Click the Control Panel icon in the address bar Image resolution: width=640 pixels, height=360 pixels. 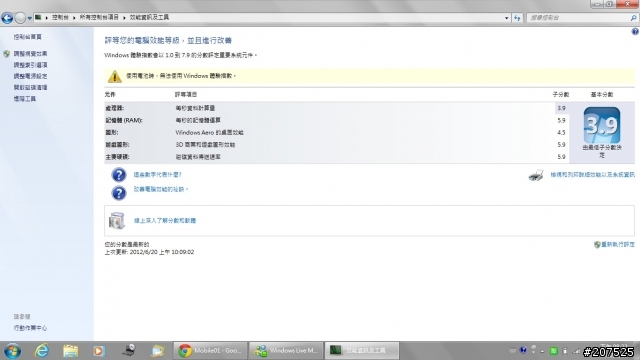(x=38, y=17)
